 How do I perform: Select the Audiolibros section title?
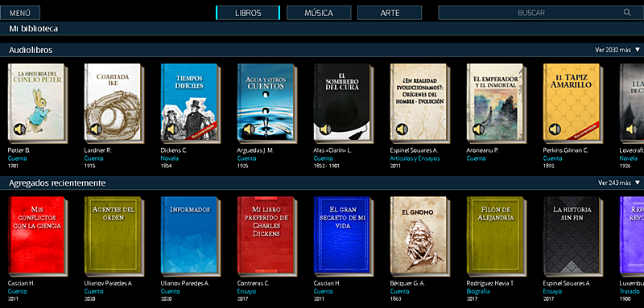(x=31, y=50)
